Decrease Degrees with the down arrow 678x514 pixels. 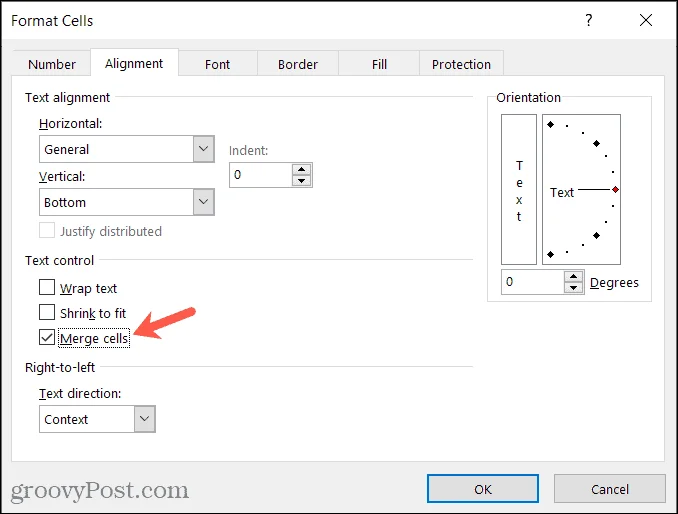(x=573, y=287)
